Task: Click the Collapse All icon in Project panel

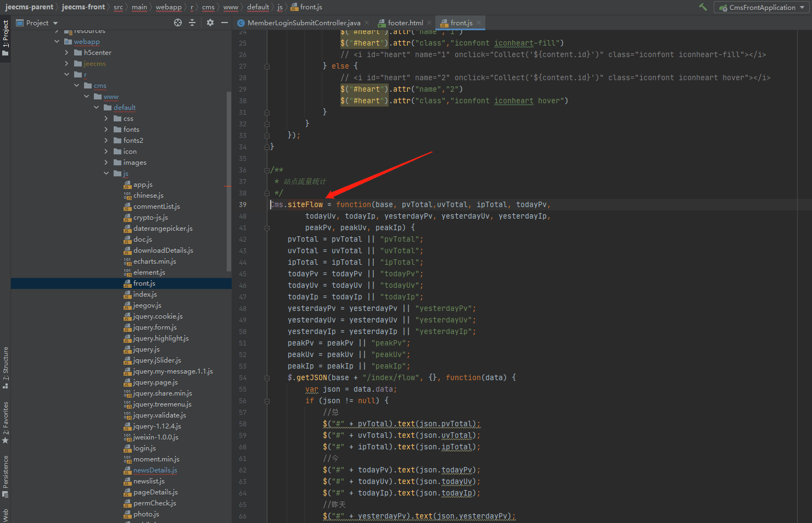Action: pyautogui.click(x=192, y=23)
